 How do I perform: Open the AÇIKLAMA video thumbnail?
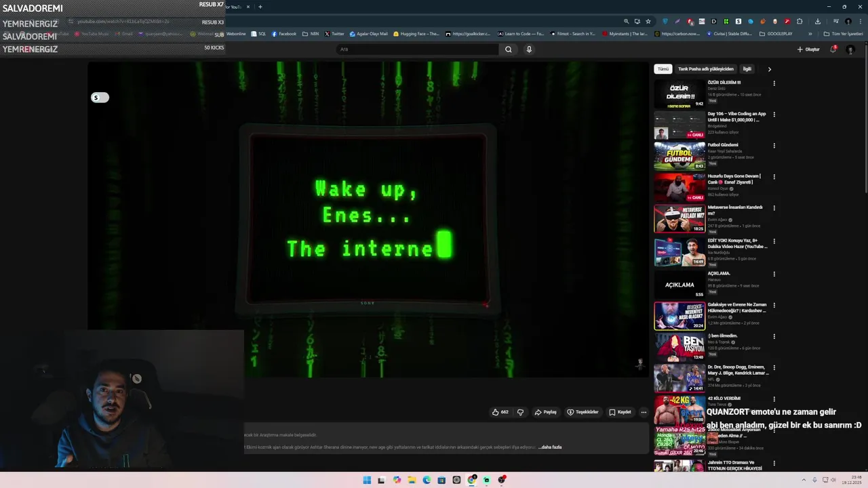point(679,285)
